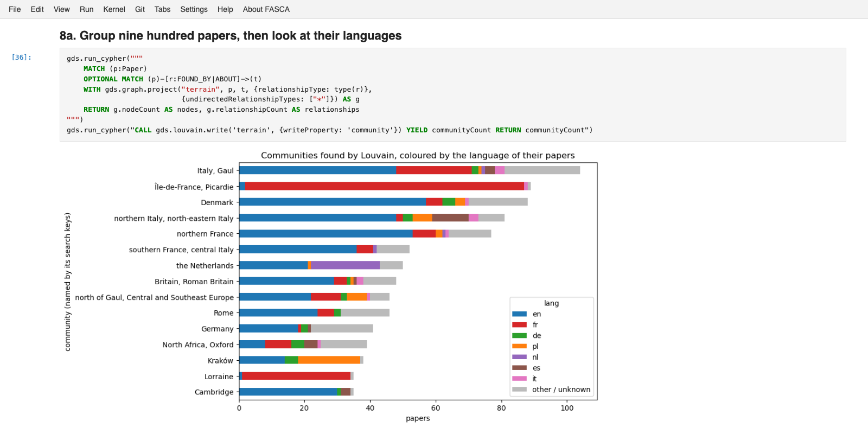The image size is (868, 434).
Task: Focus the Cypher code cell editor
Action: pyautogui.click(x=452, y=94)
